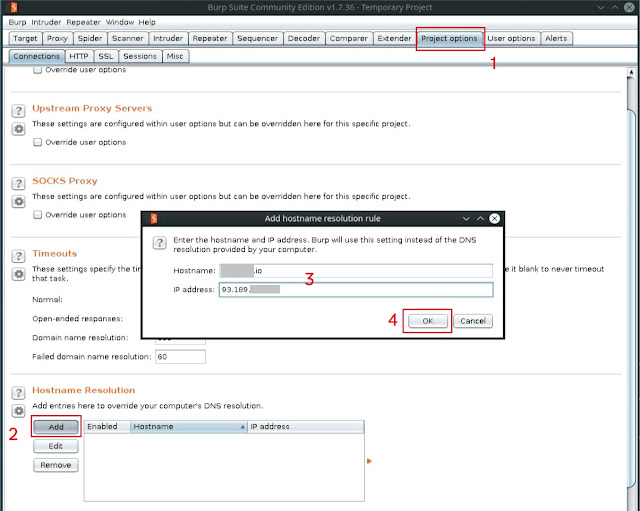Close the Add hostname resolution rule dialog
Screen dimensions: 640x511
tap(494, 218)
